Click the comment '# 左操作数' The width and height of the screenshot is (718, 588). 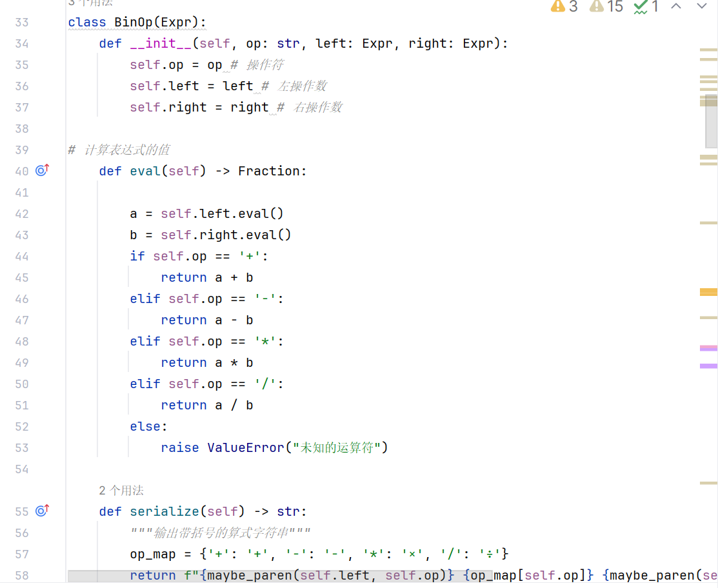click(x=294, y=86)
